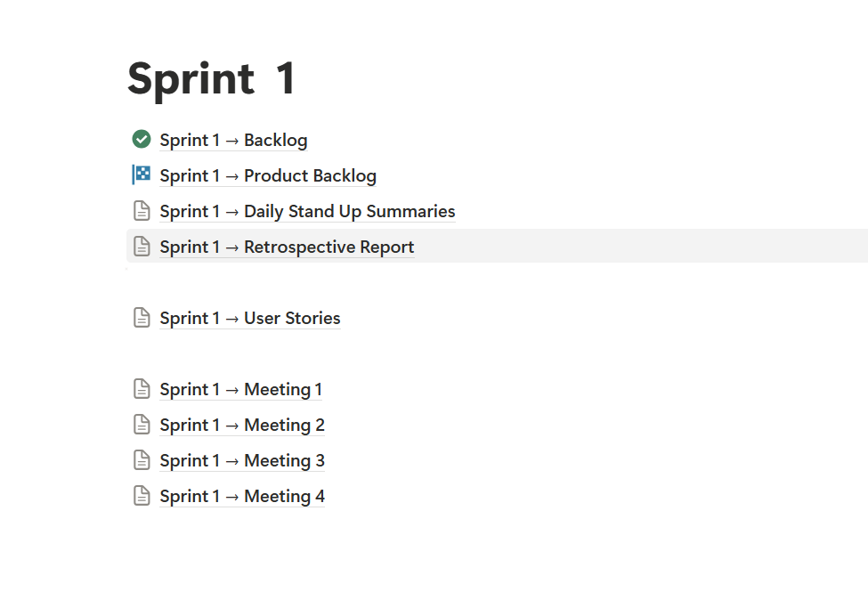The width and height of the screenshot is (868, 592).
Task: Click the page icon next to Meeting 1
Action: click(x=141, y=389)
